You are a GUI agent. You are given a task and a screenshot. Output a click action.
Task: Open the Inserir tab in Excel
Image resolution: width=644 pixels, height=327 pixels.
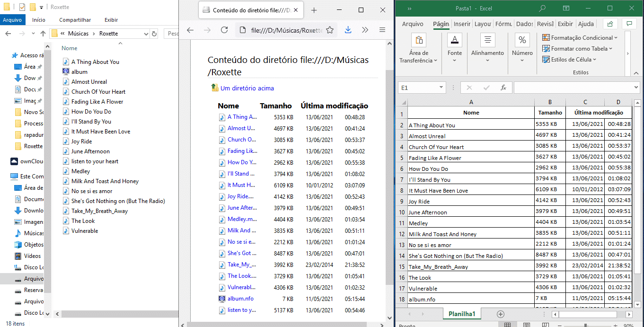(462, 24)
